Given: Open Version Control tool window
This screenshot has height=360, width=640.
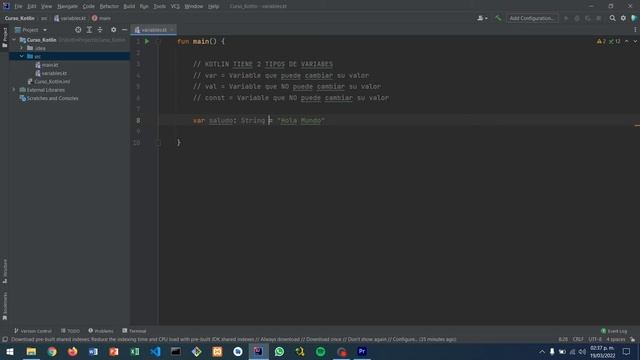Looking at the screenshot, I should pyautogui.click(x=33, y=331).
